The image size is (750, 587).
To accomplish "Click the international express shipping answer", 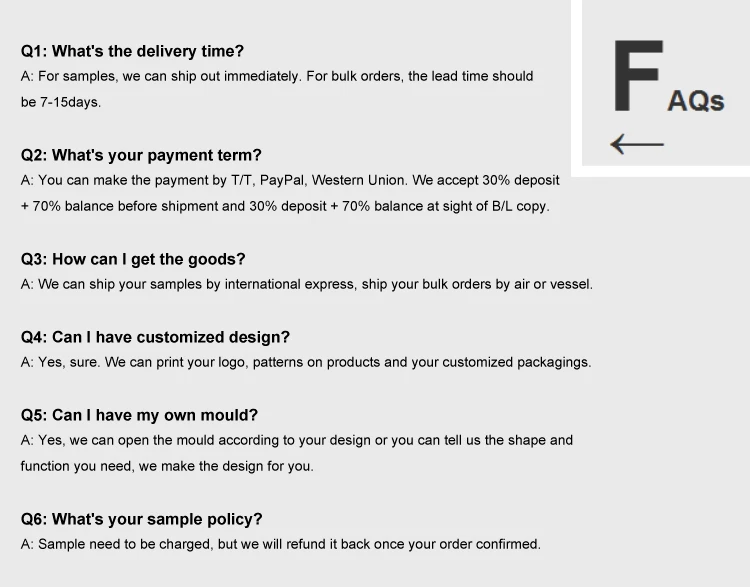I will point(306,284).
